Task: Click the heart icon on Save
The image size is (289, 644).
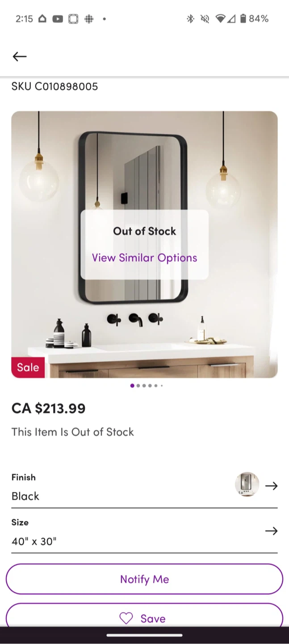Action: [x=126, y=618]
